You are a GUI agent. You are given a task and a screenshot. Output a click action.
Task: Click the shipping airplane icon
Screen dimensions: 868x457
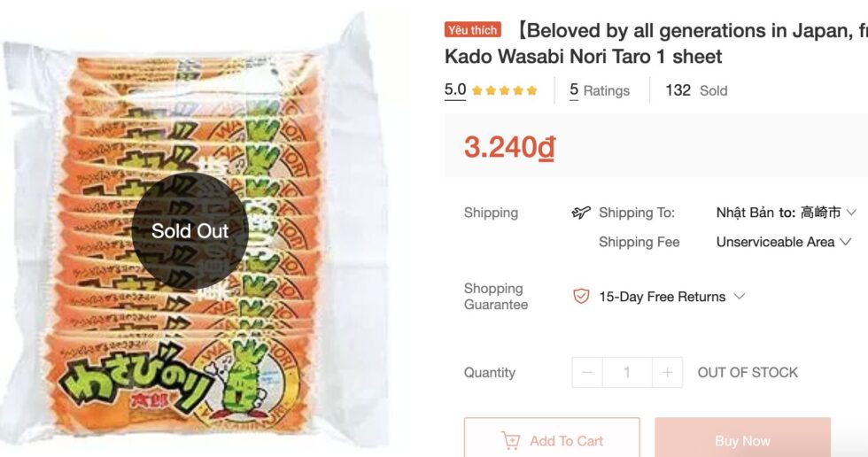tap(581, 213)
